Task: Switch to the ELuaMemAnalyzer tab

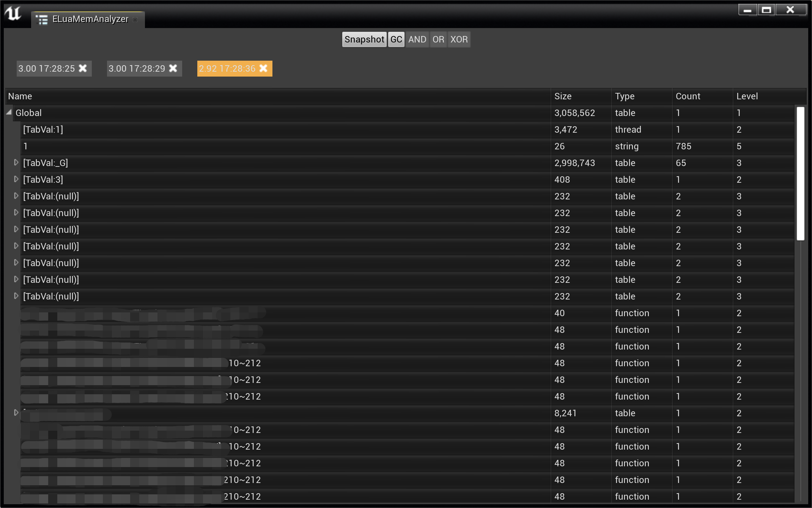Action: tap(90, 19)
